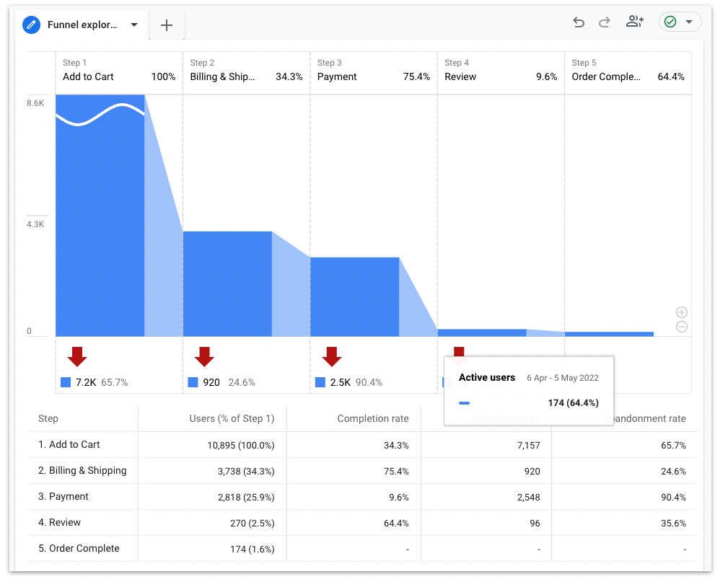Click the Billing & Shipping funnel bar
The image size is (728, 582).
tap(227, 283)
